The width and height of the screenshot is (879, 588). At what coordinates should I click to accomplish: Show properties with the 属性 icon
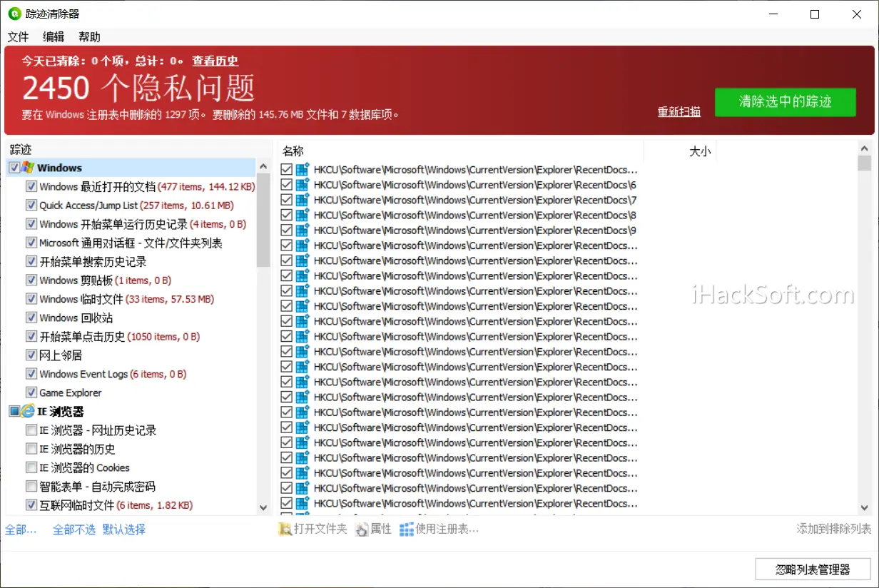click(362, 529)
